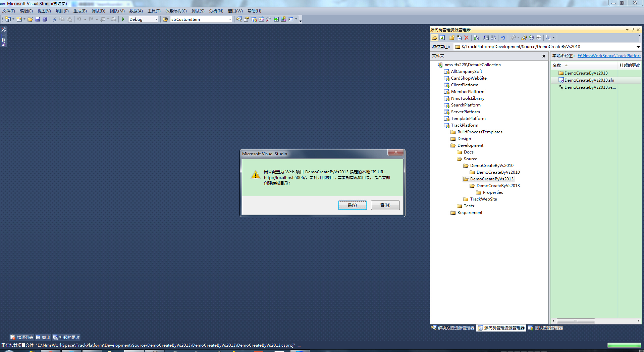Switch to the 解决方案资源管理器 tab
This screenshot has height=352, width=644.
tap(453, 328)
